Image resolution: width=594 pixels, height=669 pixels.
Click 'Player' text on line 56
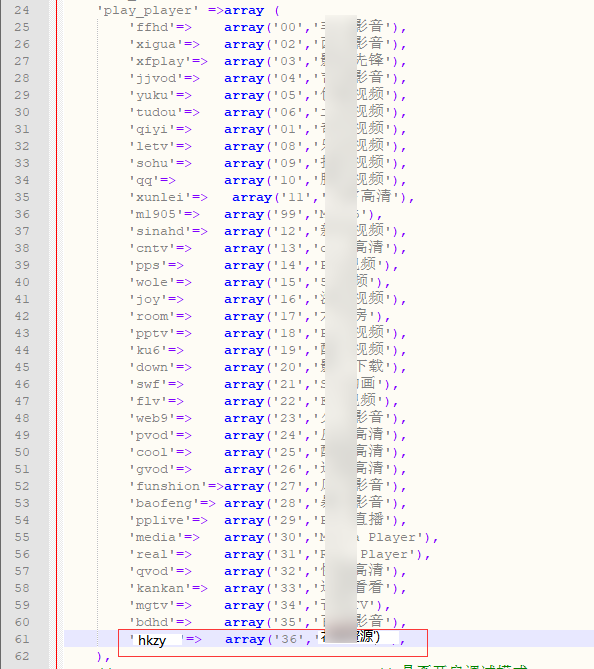(384, 555)
